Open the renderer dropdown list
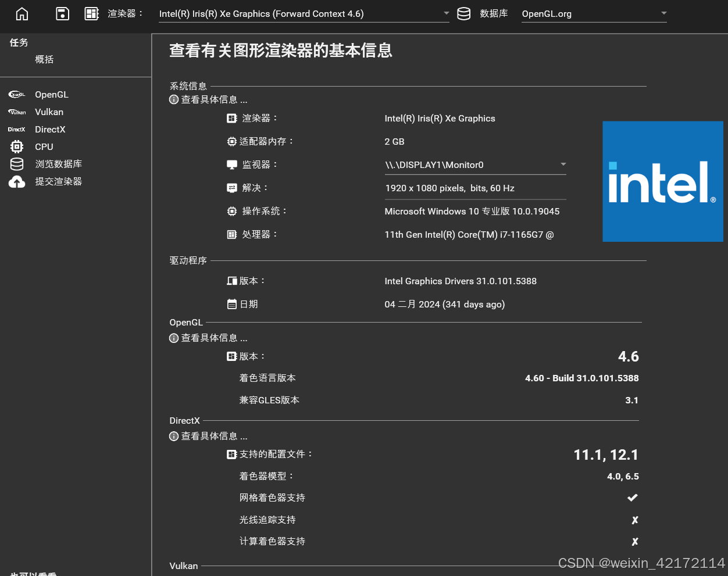This screenshot has width=728, height=576. click(x=304, y=14)
